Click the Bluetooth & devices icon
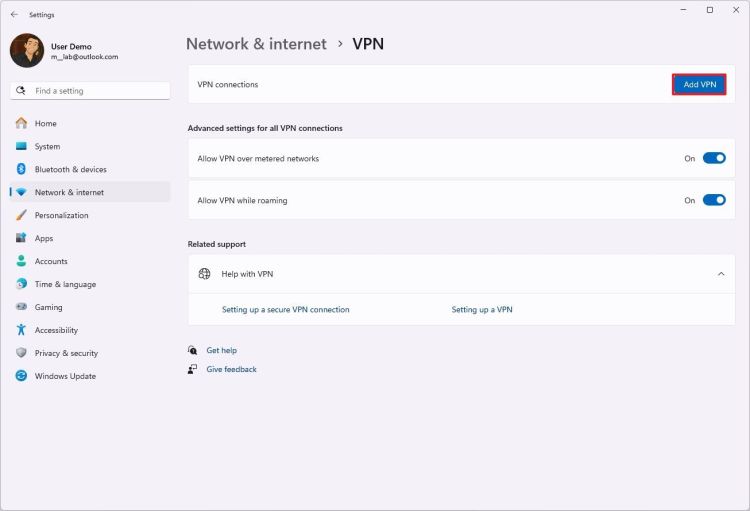The image size is (750, 511). point(21,170)
